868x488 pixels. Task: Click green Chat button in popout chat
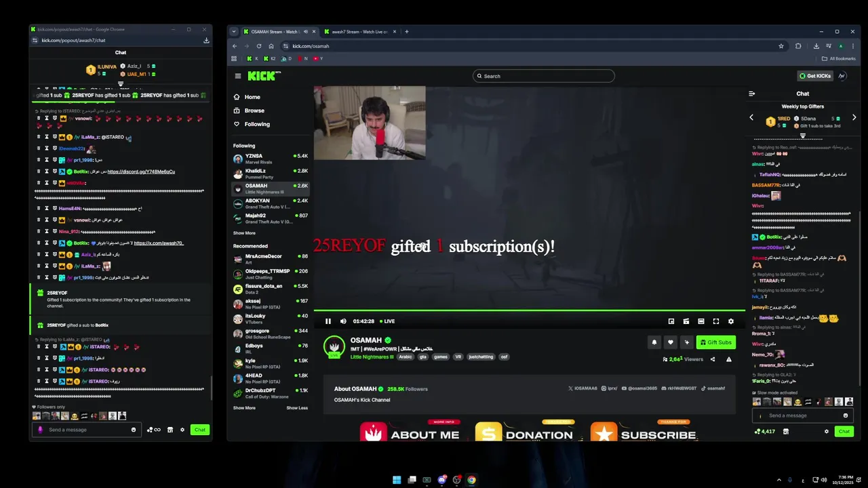pyautogui.click(x=200, y=430)
